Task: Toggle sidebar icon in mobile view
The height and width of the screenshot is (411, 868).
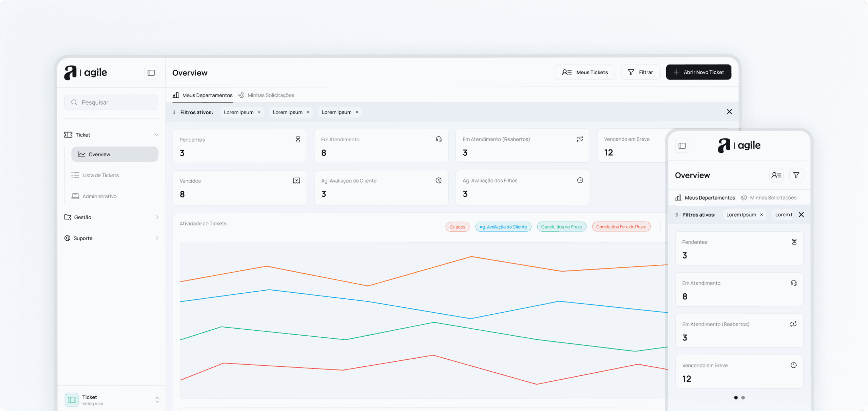Action: pos(682,146)
